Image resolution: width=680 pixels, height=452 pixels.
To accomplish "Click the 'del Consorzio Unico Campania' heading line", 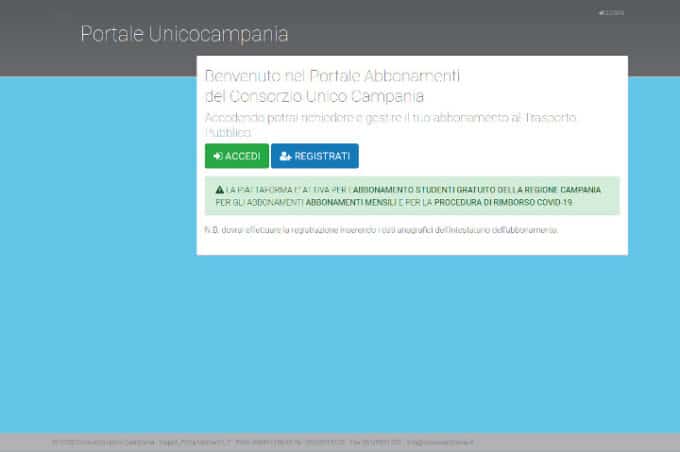I will tap(313, 97).
